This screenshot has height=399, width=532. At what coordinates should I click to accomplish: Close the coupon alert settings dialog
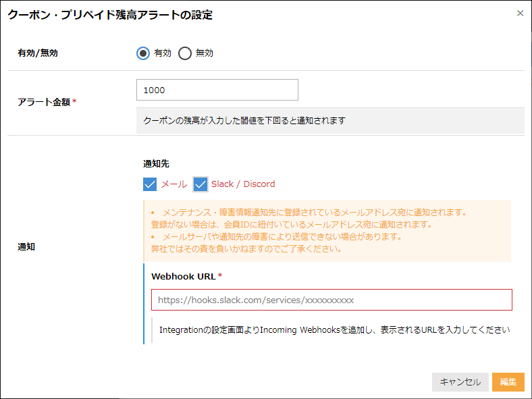pos(520,14)
